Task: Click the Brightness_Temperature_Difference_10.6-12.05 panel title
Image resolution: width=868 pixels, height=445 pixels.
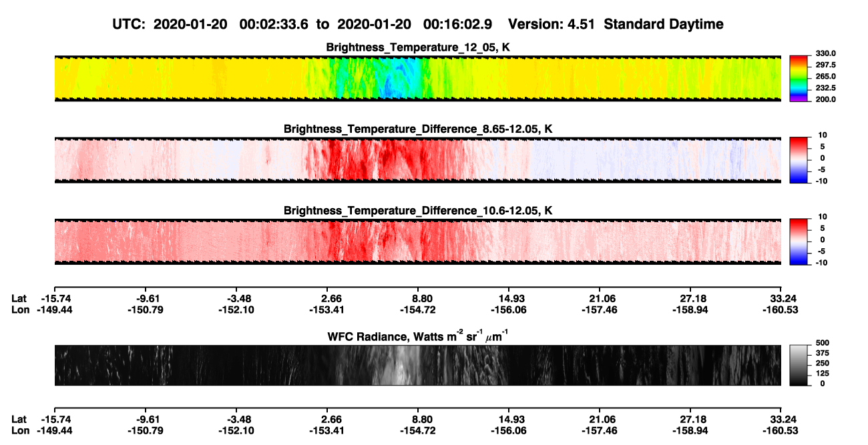Action: click(x=418, y=211)
